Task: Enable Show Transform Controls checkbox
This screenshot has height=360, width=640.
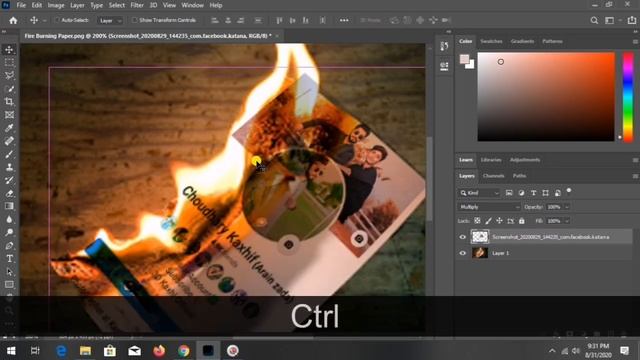Action: (134, 20)
